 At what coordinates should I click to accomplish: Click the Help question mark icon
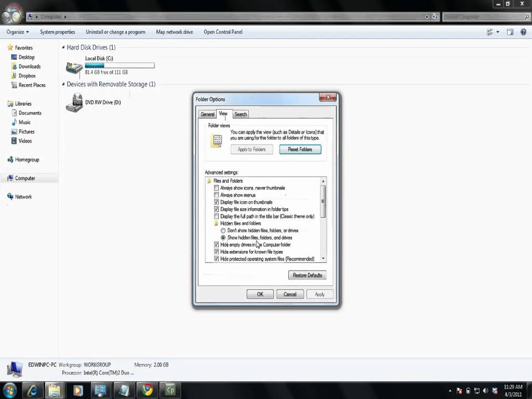coord(523,32)
